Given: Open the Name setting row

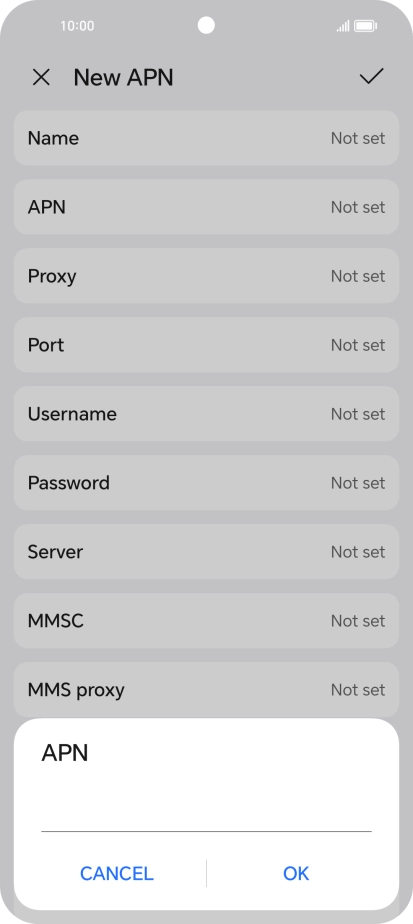Looking at the screenshot, I should 206,138.
